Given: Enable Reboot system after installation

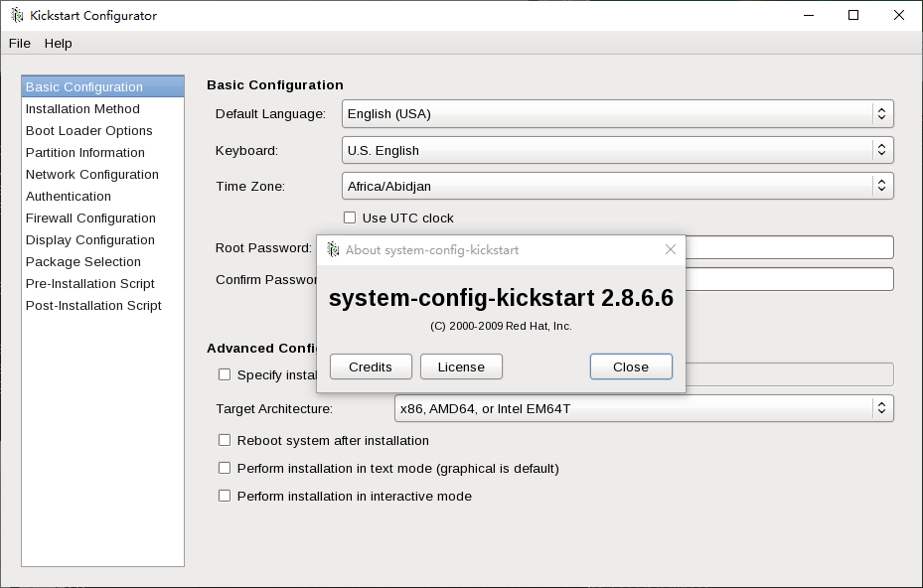Looking at the screenshot, I should (225, 440).
